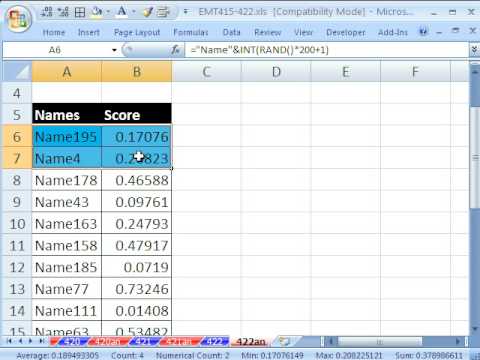The height and width of the screenshot is (360, 480).
Task: Switch to sheet tab 420
Action: (x=71, y=341)
